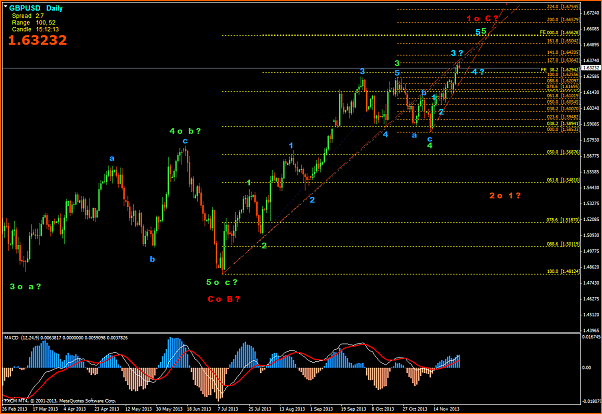Click the 18 Jun 2013 date label

199,409
